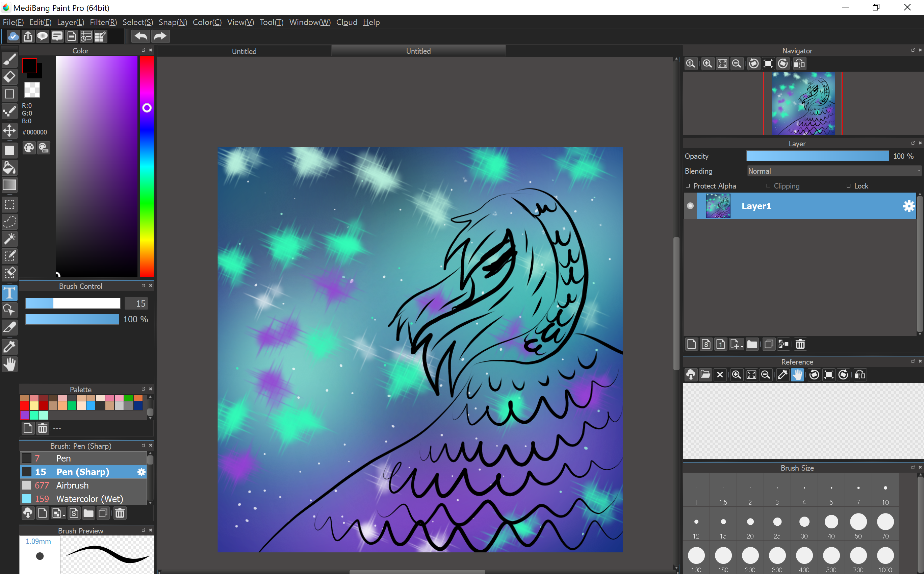Select the red swatch in the Palette
Viewport: 924px width, 574px height.
click(25, 405)
